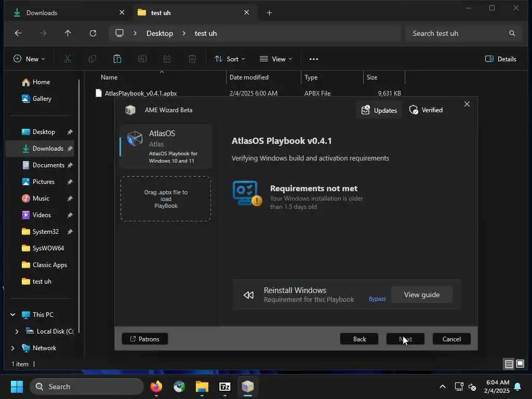Click the This PC monitor icon in address bar
The height and width of the screenshot is (399, 532).
click(119, 33)
